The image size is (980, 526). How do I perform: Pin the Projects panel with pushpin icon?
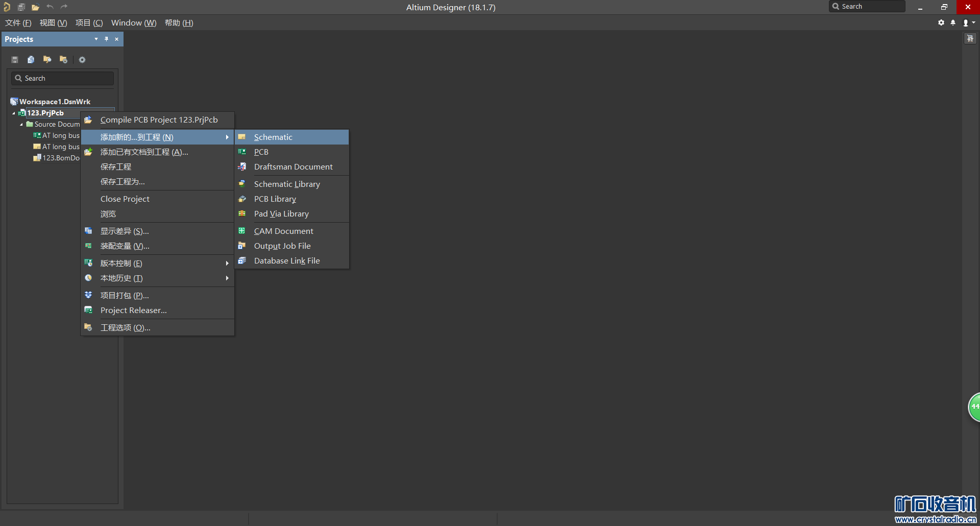coord(106,39)
